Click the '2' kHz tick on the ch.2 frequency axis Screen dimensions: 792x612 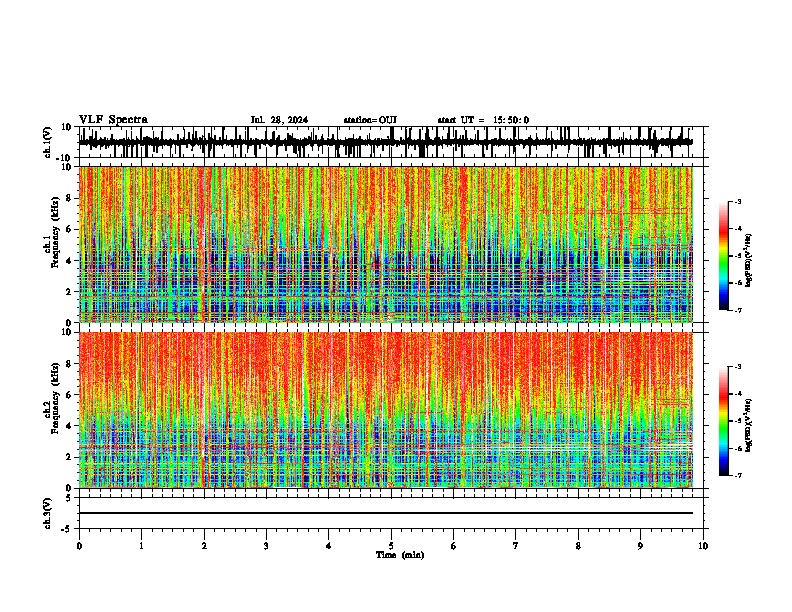[69, 457]
